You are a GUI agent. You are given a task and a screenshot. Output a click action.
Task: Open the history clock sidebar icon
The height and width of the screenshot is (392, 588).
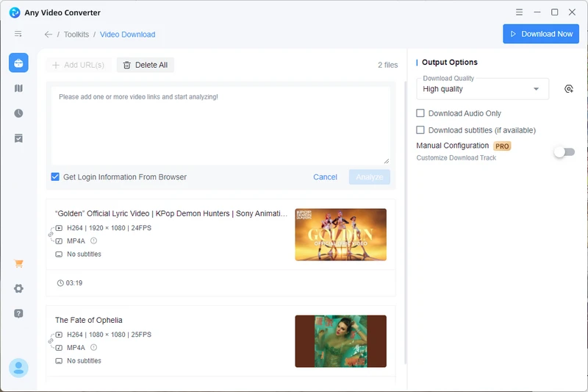point(18,113)
